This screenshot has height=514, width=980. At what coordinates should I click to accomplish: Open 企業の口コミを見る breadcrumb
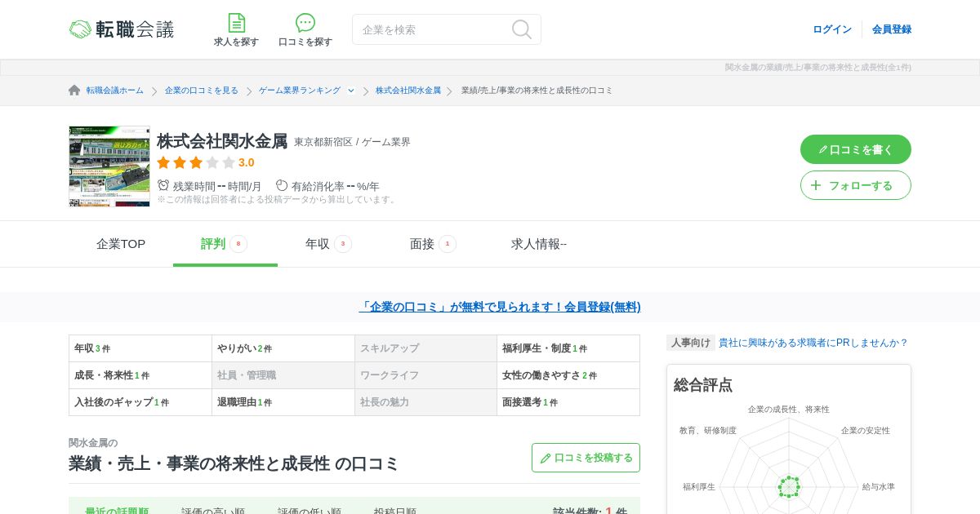click(x=202, y=91)
